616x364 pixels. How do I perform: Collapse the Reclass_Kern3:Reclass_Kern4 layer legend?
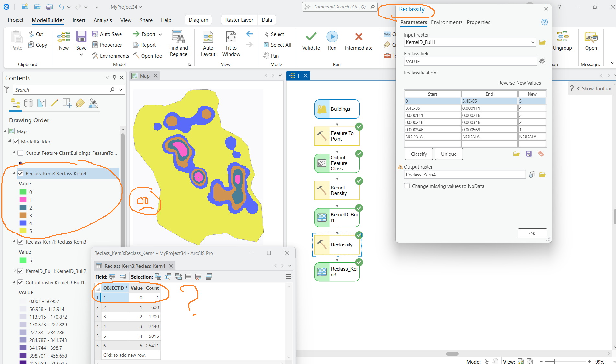point(14,173)
